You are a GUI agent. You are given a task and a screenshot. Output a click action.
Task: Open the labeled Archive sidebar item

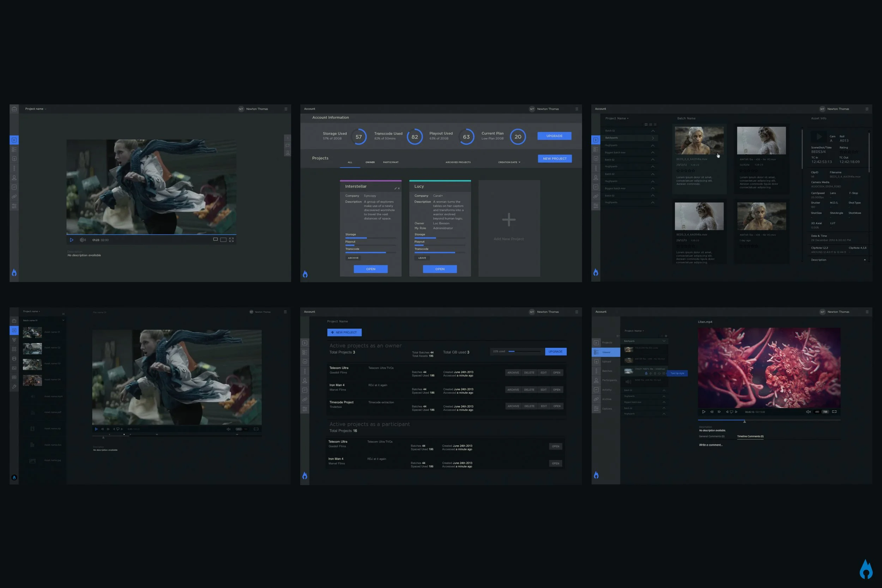coord(606,399)
